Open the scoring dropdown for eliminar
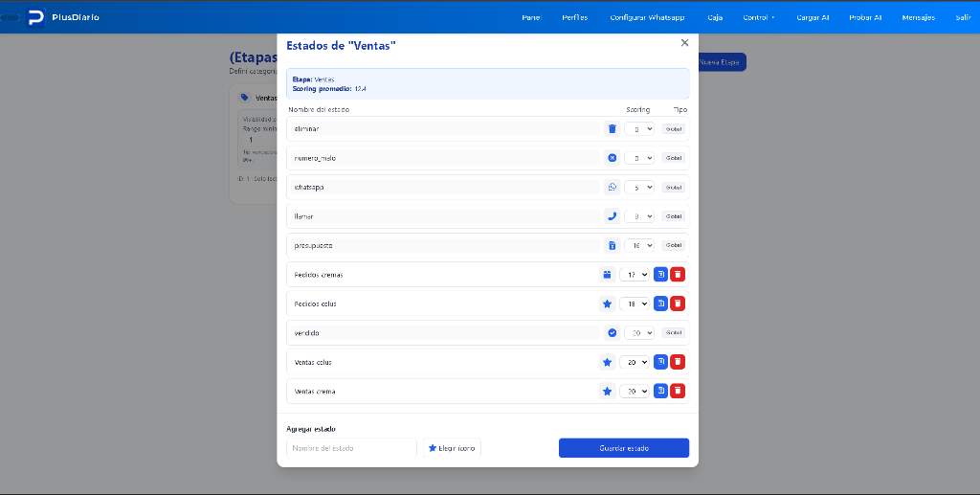The width and height of the screenshot is (980, 495). [638, 128]
